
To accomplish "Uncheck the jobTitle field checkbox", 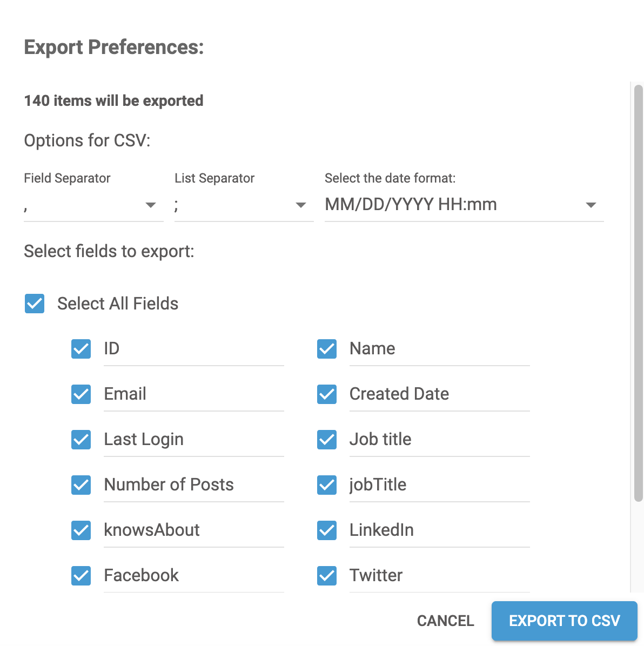I will click(327, 485).
